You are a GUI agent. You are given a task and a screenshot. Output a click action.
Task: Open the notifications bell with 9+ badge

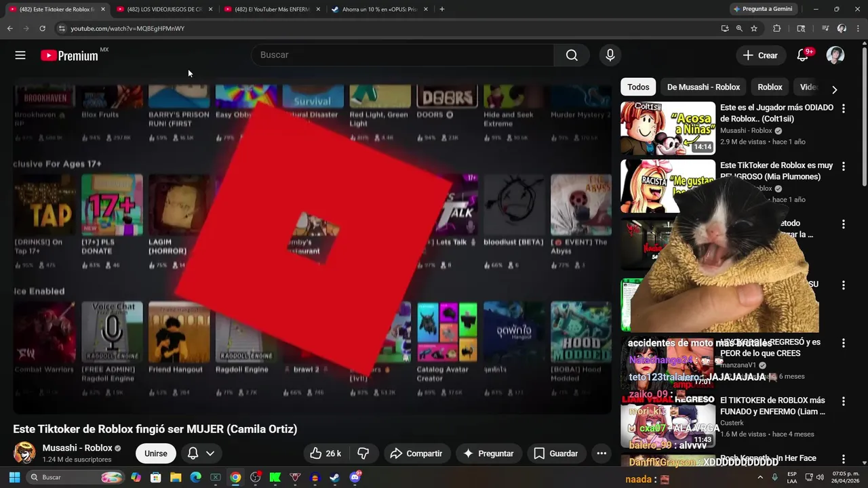[x=803, y=56]
